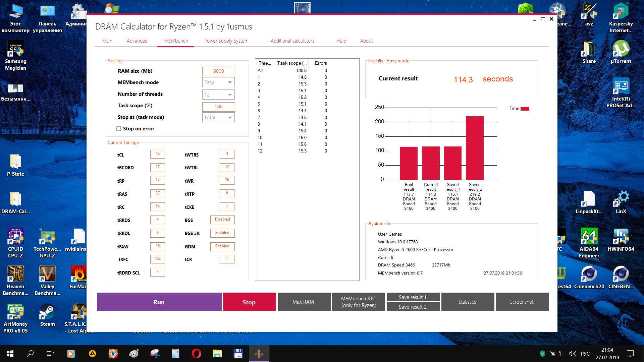
Task: Open File Explorer from taskbar
Action: point(217,354)
